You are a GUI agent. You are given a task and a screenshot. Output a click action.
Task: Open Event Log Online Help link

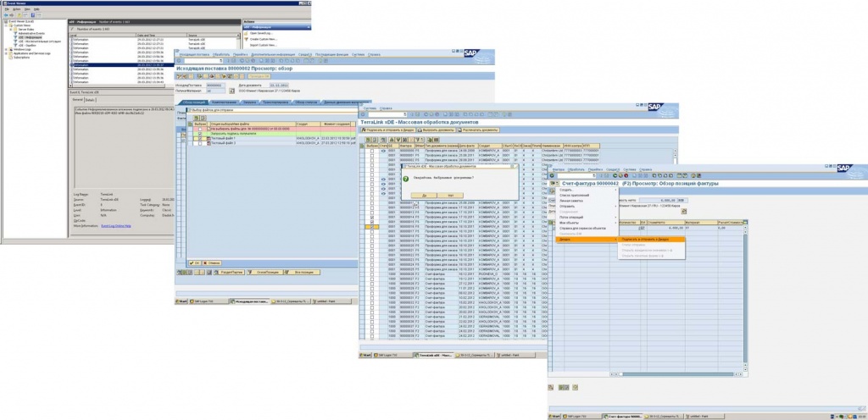tap(115, 225)
